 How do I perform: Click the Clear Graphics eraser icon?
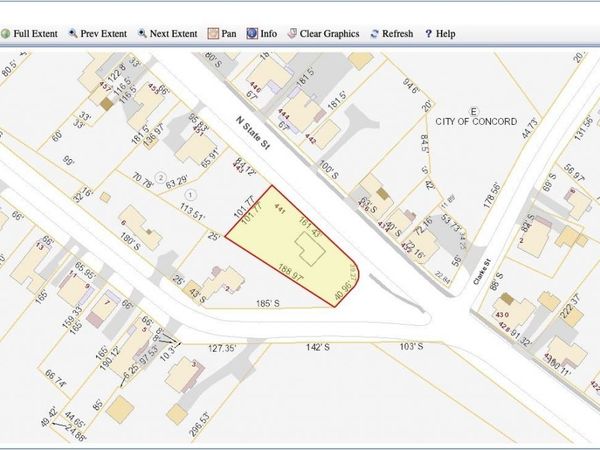(292, 33)
